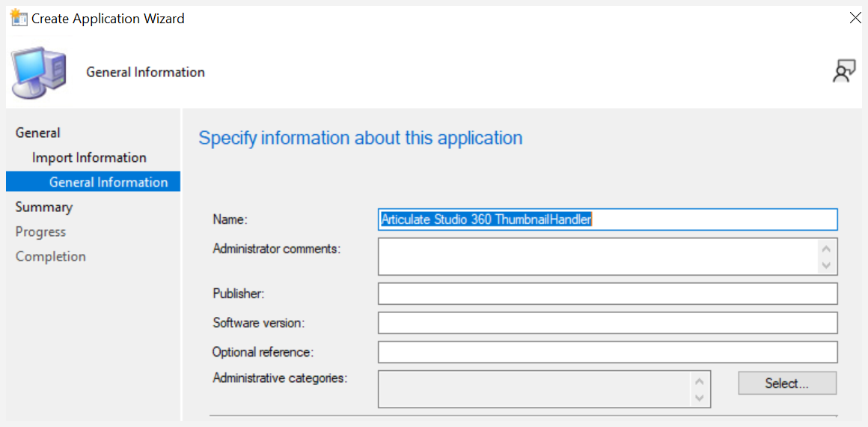
Task: Click the down arrow in Administrative categories box
Action: tap(699, 399)
